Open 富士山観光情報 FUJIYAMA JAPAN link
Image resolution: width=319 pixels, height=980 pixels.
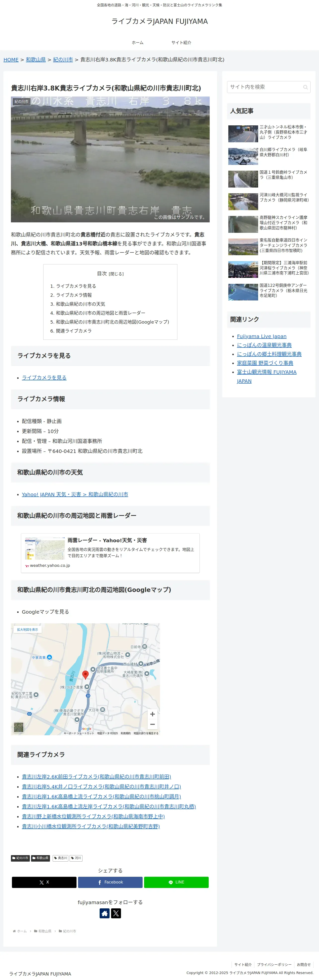pyautogui.click(x=267, y=376)
